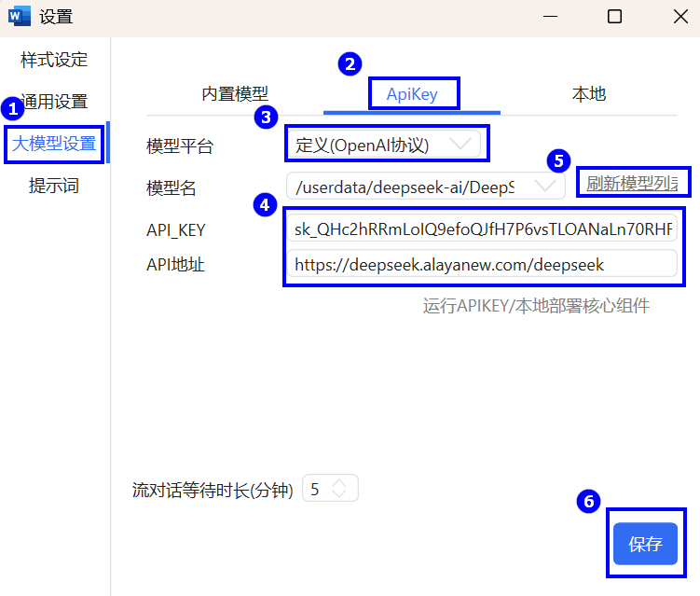700x596 pixels.
Task: Switch to the 本地 tab
Action: coord(588,94)
